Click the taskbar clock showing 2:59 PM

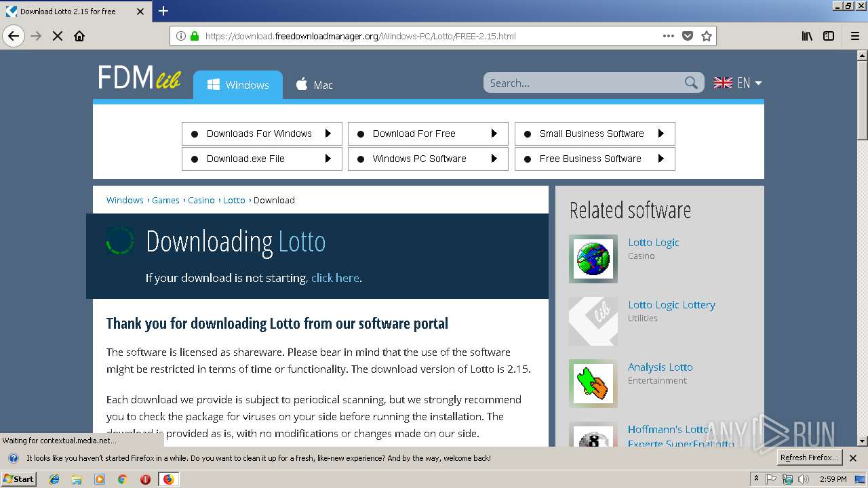pos(833,479)
